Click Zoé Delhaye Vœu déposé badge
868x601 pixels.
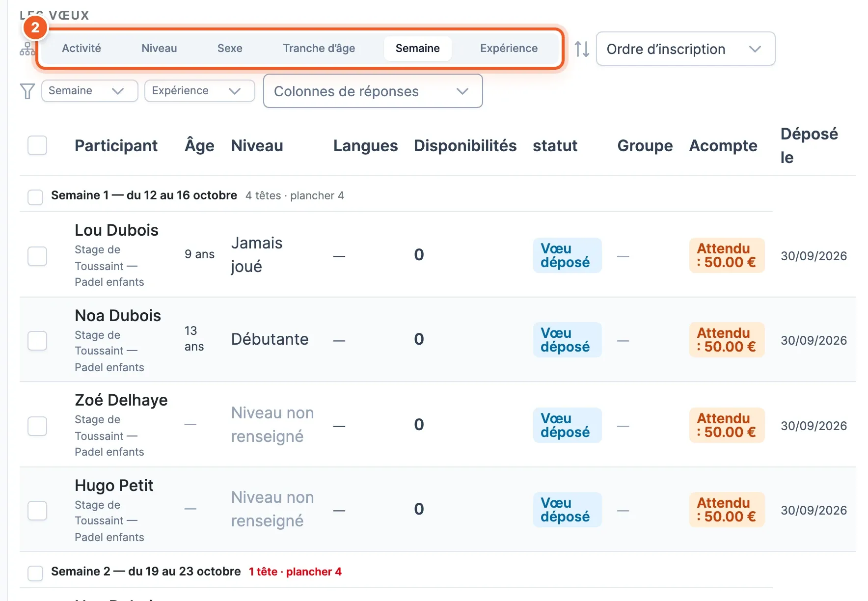pyautogui.click(x=567, y=425)
